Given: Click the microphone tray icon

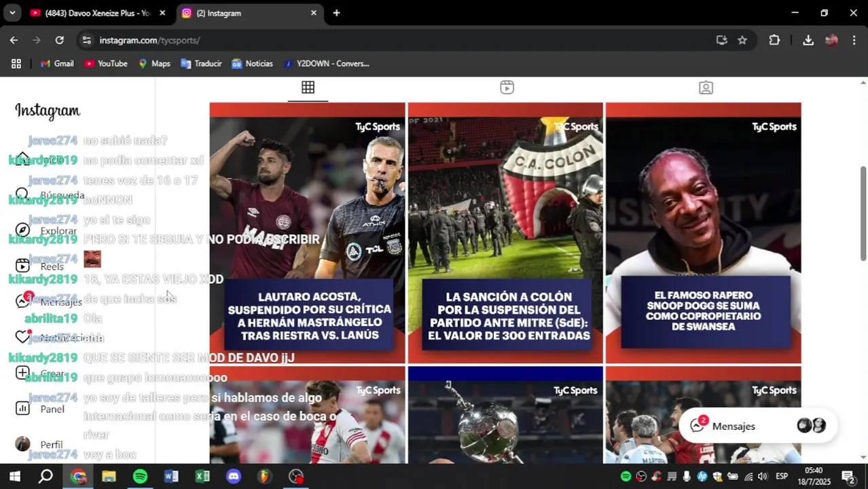Looking at the screenshot, I should click(x=687, y=476).
